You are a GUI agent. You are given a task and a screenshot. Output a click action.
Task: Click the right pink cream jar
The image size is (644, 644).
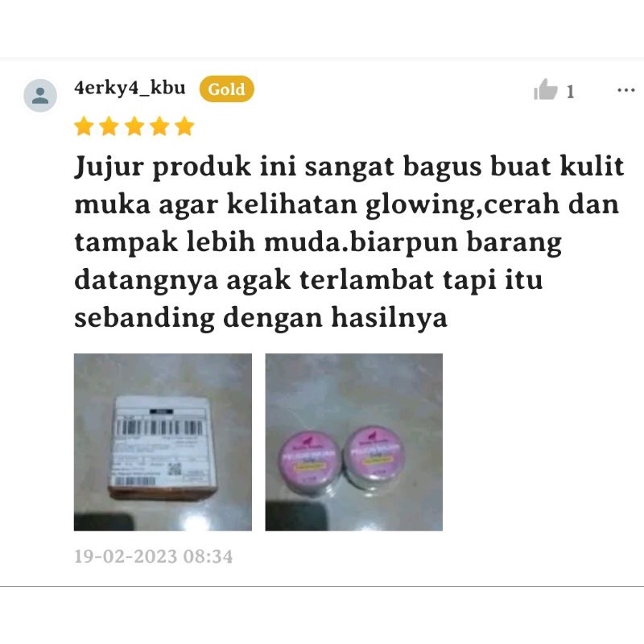tap(374, 456)
